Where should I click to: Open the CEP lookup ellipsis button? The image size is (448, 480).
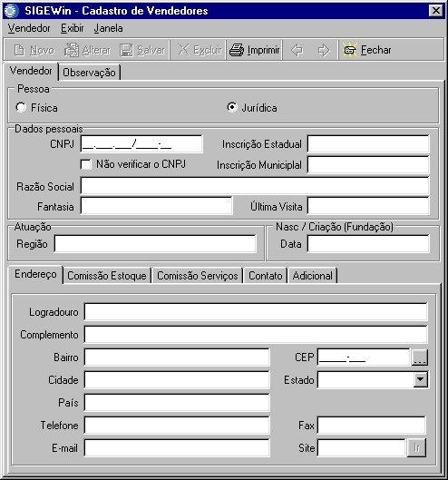click(x=420, y=358)
